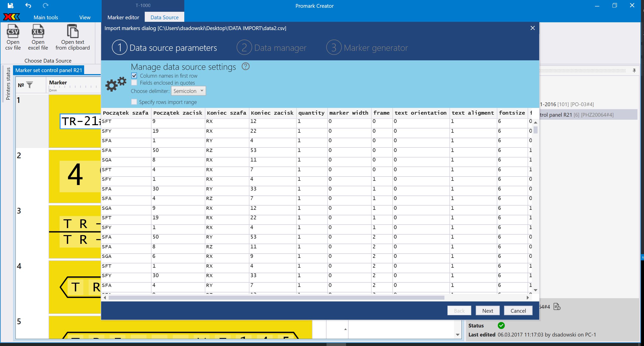Click the Marker column header
Screen dimensions: 644x346
pyautogui.click(x=58, y=82)
